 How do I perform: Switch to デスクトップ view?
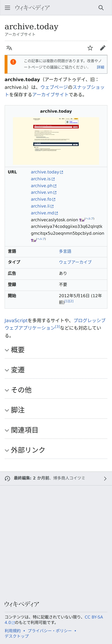[17, 636]
